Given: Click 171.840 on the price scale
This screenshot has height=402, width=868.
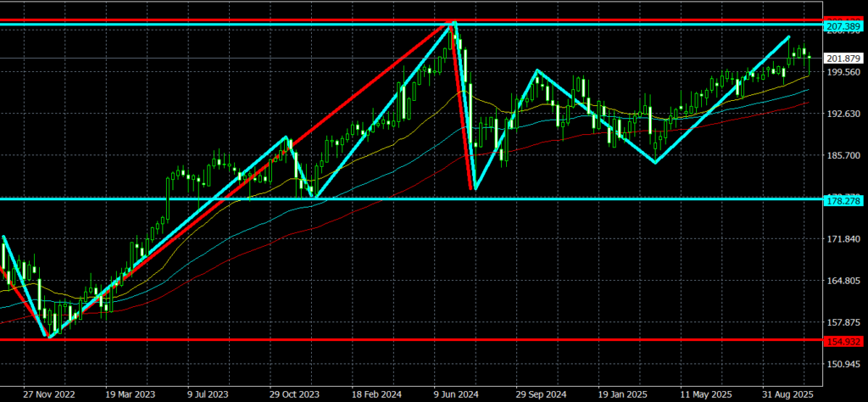Looking at the screenshot, I should [x=843, y=240].
